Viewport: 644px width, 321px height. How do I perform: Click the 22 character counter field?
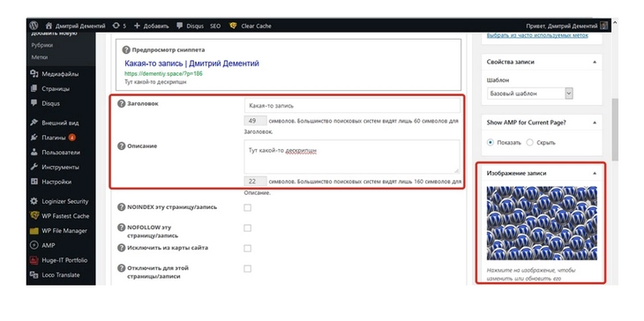click(255, 182)
